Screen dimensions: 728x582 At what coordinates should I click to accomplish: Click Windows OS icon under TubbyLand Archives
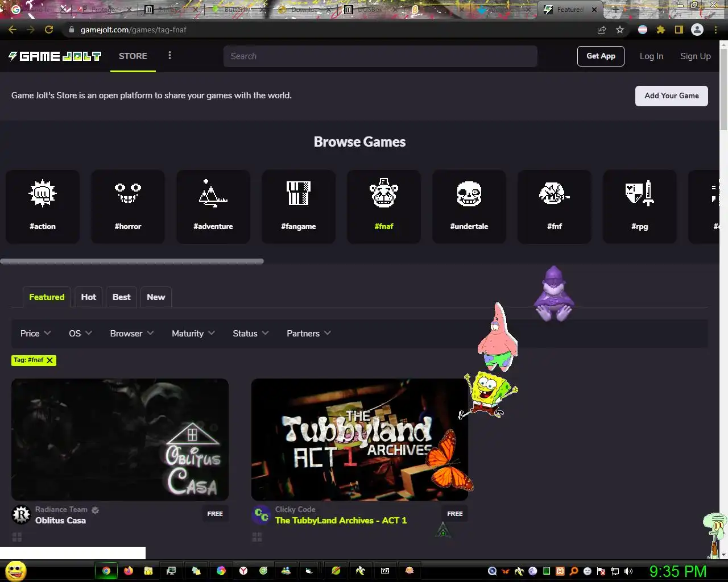tap(257, 537)
